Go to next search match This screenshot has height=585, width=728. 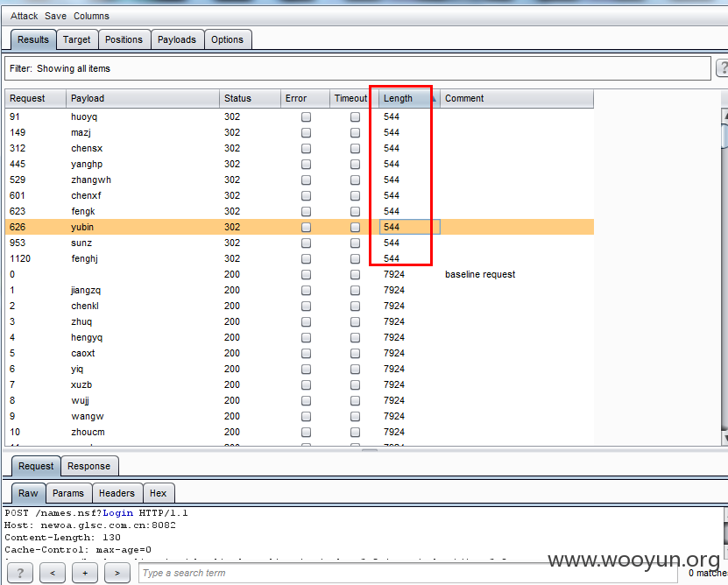pyautogui.click(x=117, y=573)
